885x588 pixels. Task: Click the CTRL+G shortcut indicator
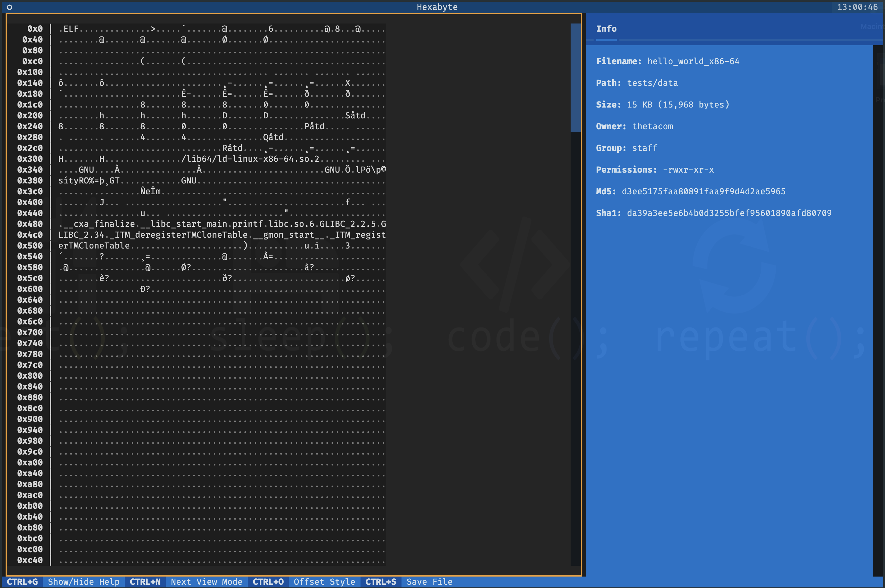(23, 582)
